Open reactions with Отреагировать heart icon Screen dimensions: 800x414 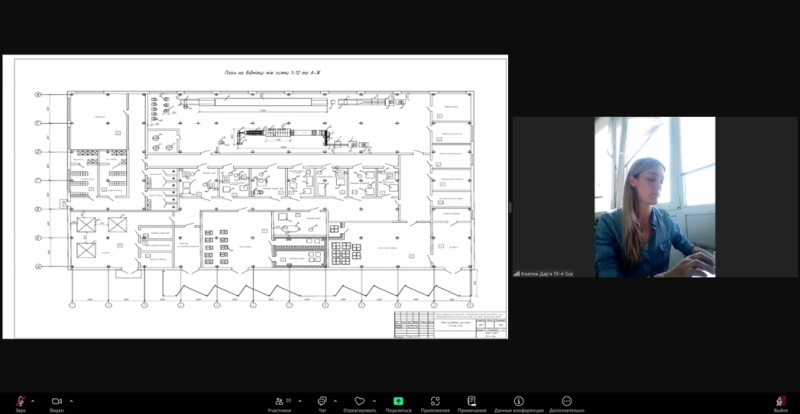coord(360,403)
